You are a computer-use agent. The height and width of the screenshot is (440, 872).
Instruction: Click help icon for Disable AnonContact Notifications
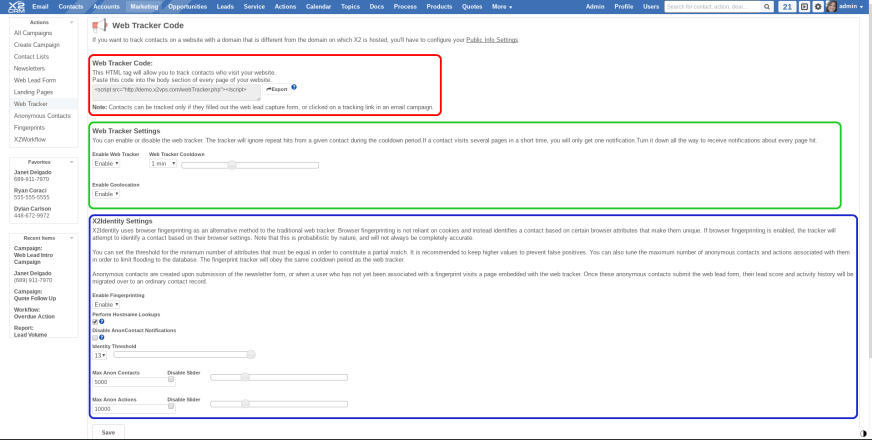pyautogui.click(x=102, y=337)
